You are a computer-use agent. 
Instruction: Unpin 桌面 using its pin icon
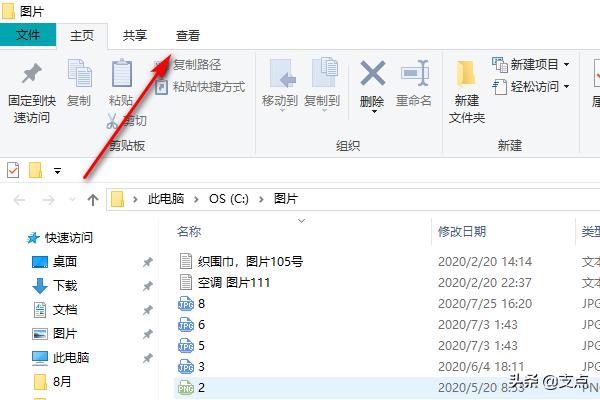pyautogui.click(x=148, y=262)
